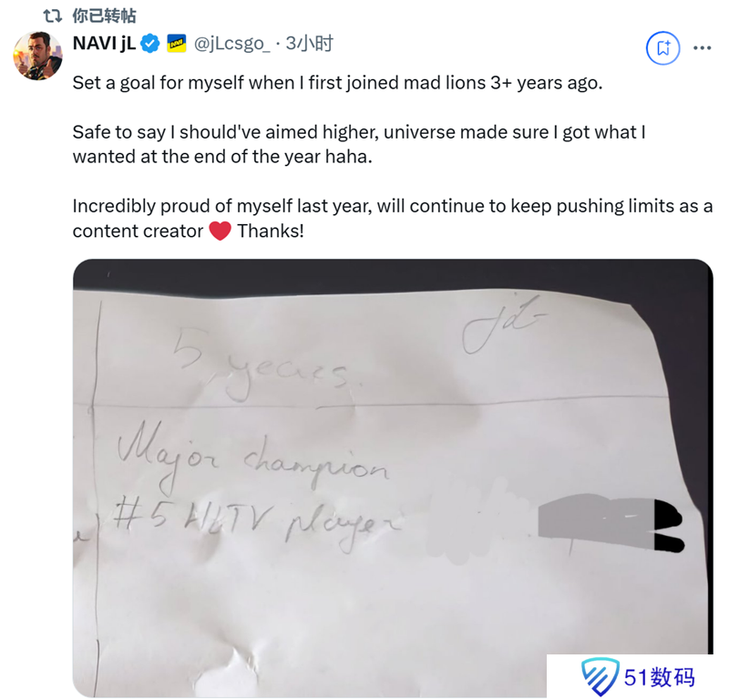Open NAVI jL's profile avatar
The image size is (729, 700).
38,56
